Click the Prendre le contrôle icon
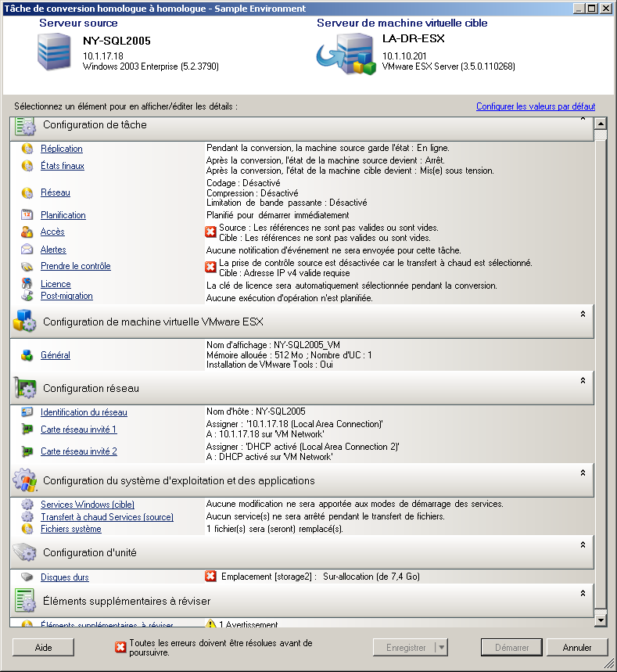This screenshot has height=672, width=617. pos(27,266)
